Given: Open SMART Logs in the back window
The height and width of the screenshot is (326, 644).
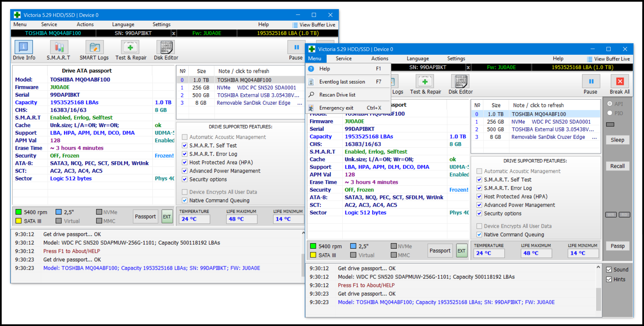Looking at the screenshot, I should click(x=94, y=50).
